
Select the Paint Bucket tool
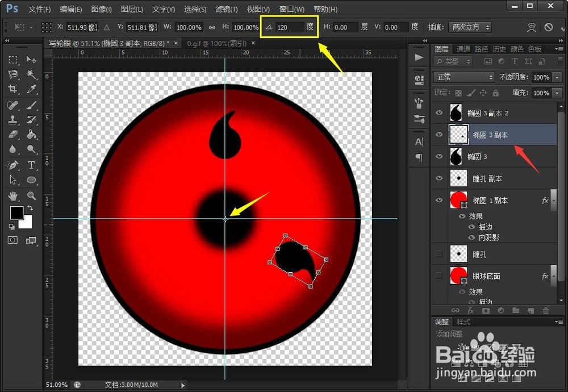pyautogui.click(x=31, y=135)
